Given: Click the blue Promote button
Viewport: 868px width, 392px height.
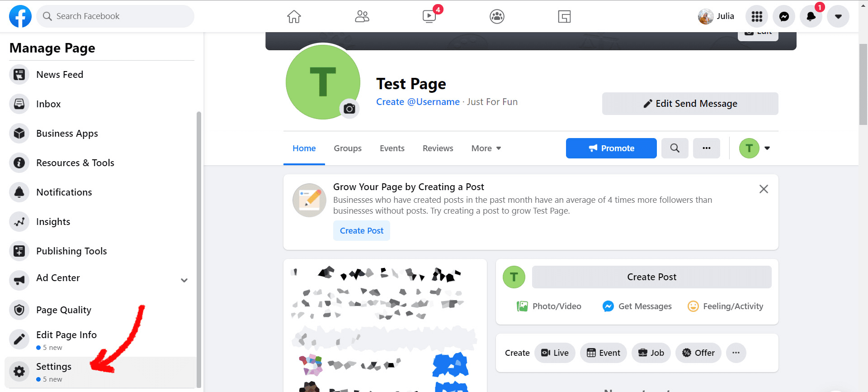Looking at the screenshot, I should [x=611, y=148].
